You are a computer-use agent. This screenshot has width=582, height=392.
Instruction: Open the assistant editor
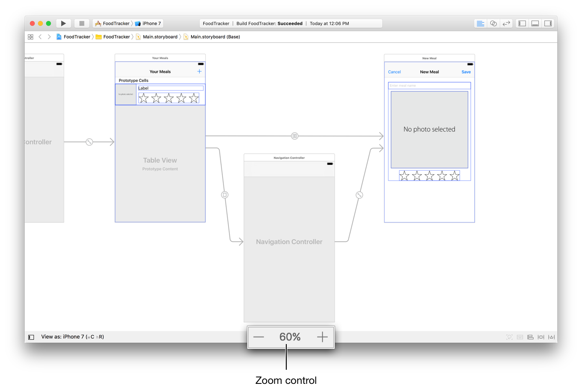coord(493,24)
